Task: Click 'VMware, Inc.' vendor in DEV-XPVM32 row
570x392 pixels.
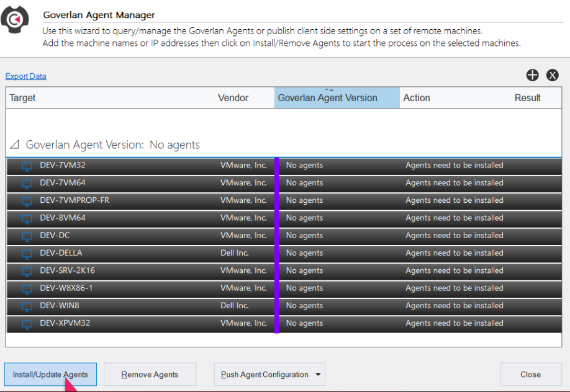Action: coord(243,323)
